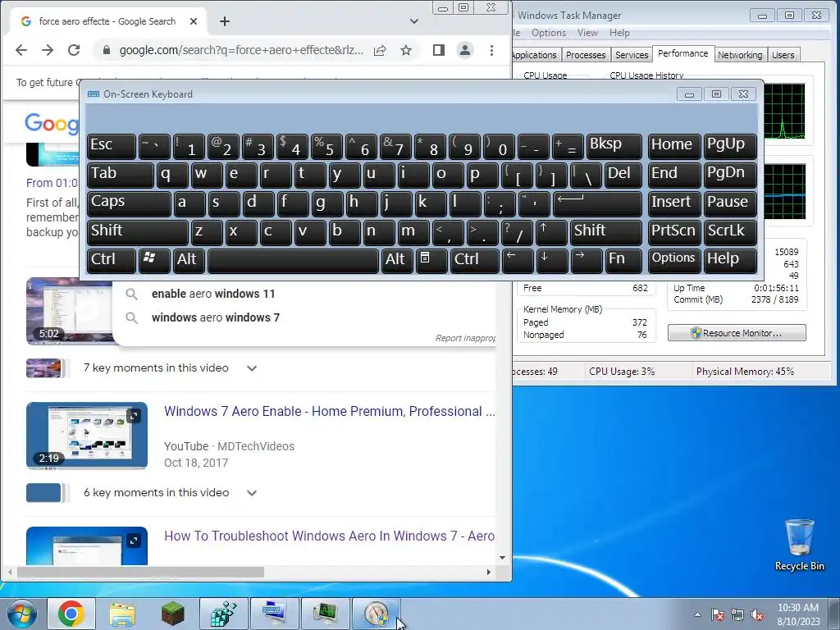The width and height of the screenshot is (840, 630).
Task: Click the Minecraft block taskbar icon
Action: coord(172,614)
